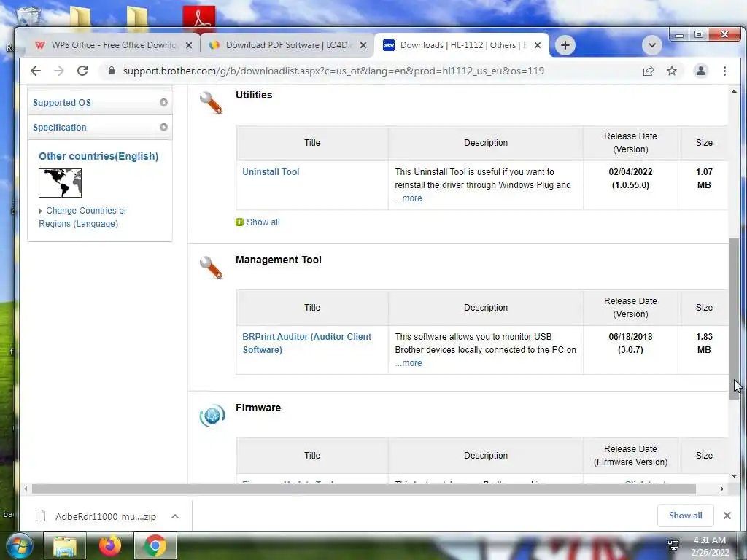Open the Chrome profile icon

(701, 71)
